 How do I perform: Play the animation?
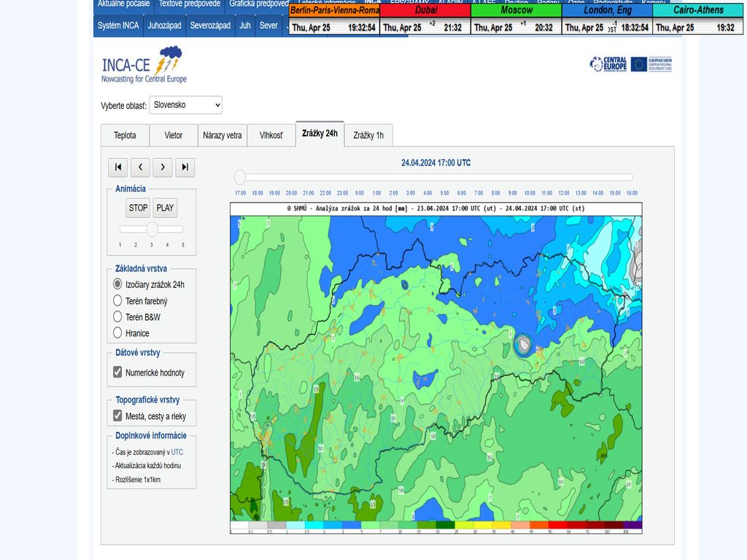pos(166,208)
